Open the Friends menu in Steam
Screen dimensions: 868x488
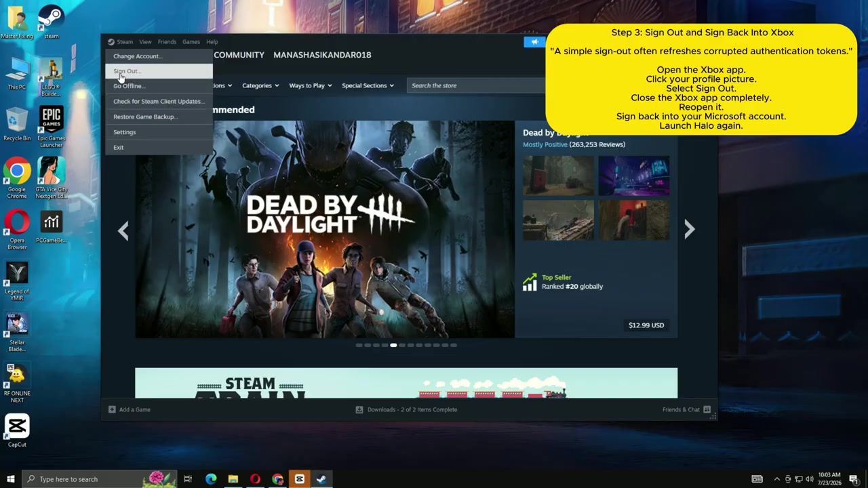click(167, 42)
